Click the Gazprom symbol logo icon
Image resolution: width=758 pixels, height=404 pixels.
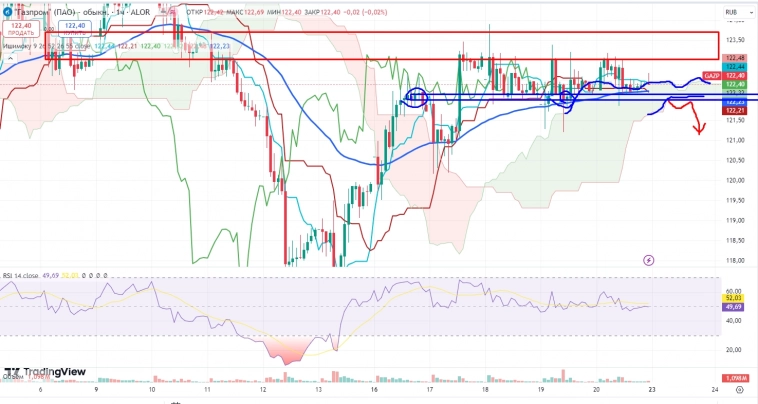tap(7, 12)
